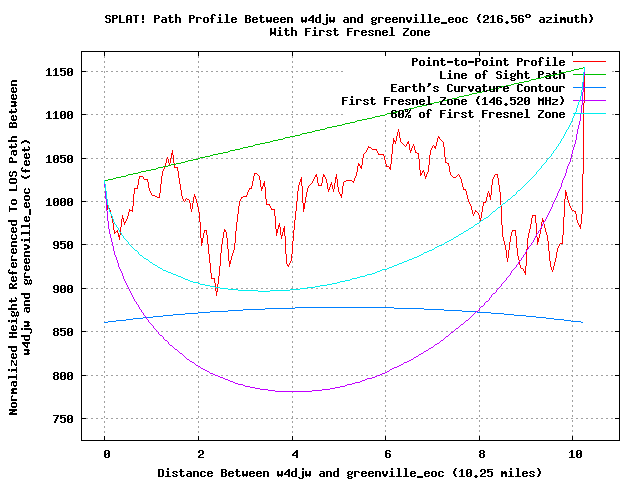640x480 pixels.
Task: Click the x-axis label 0
Action: [107, 454]
